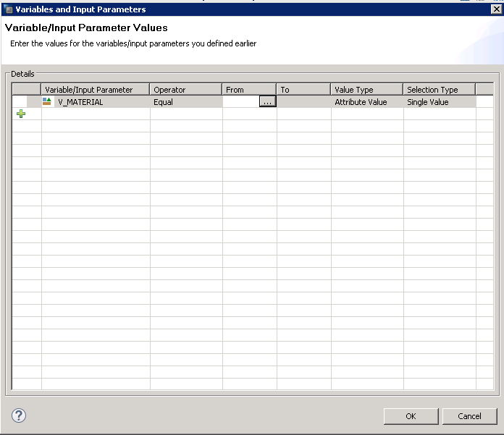Click the green plus add-row icon
The image size is (504, 435).
(21, 114)
